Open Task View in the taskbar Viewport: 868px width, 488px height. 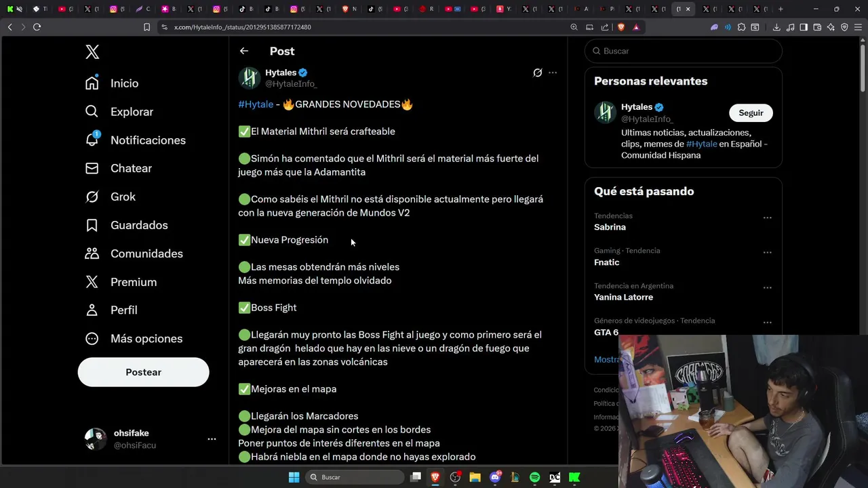point(416,477)
